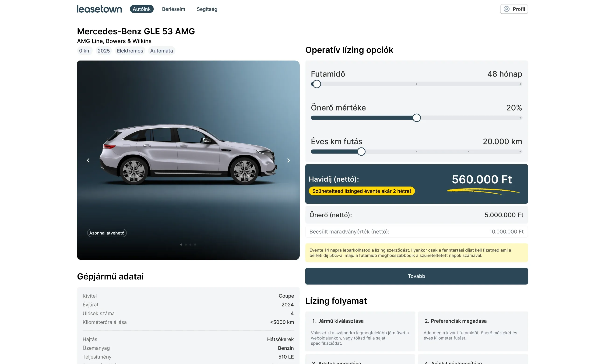Screen dimensions: 605x364
Task: Show previous car photo with left arrow
Action: (88, 160)
